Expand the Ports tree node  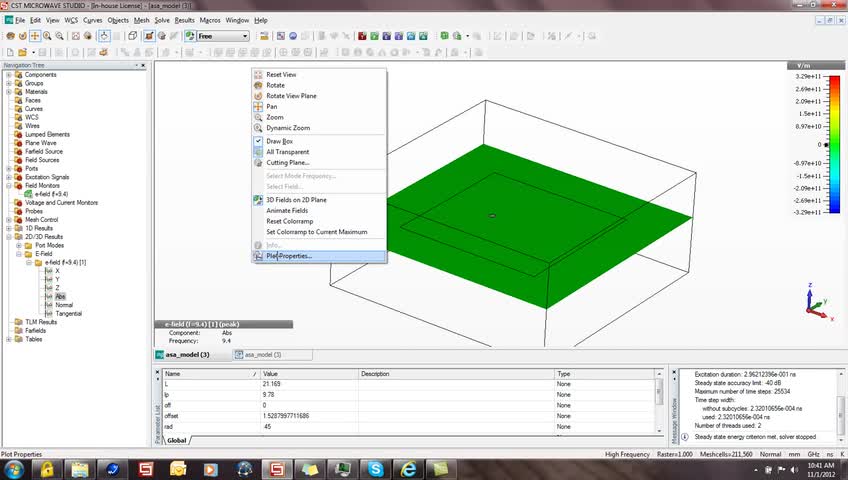pyautogui.click(x=9, y=169)
